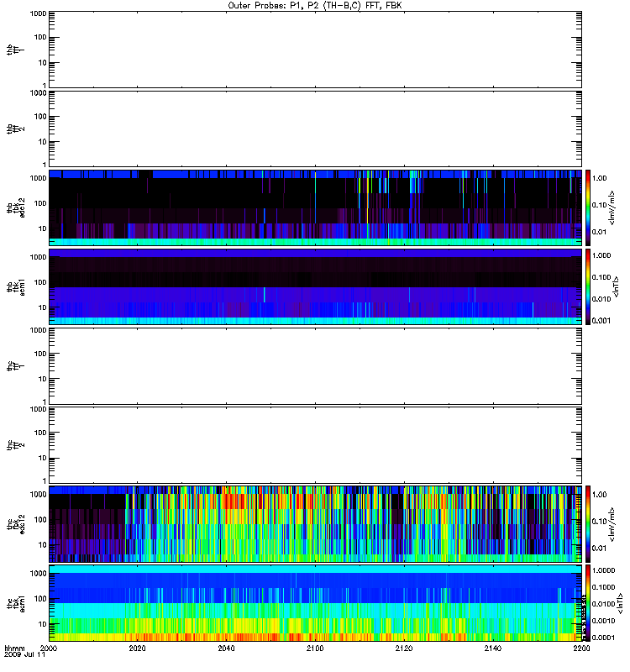The width and height of the screenshot is (630, 672).
Task: Click the thb fbk edc12 color scale bar
Action: [x=588, y=207]
